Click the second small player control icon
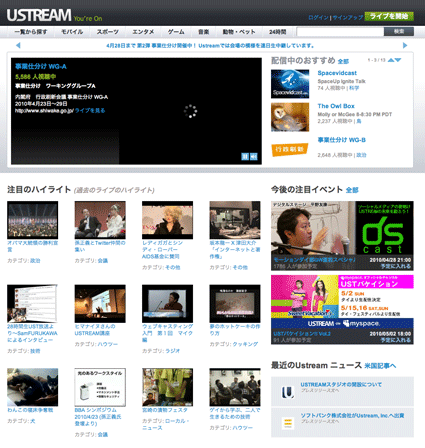This screenshot has height=448, width=425. point(254,156)
